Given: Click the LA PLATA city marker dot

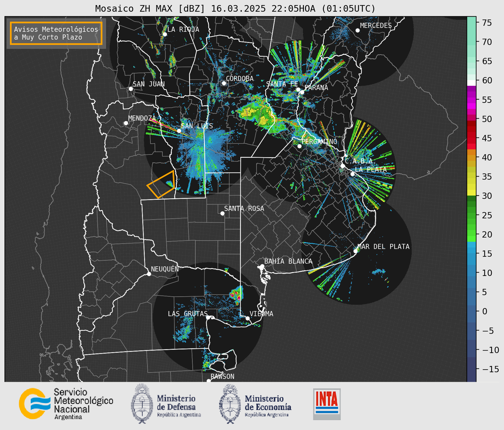Looking at the screenshot, I should click(353, 174).
